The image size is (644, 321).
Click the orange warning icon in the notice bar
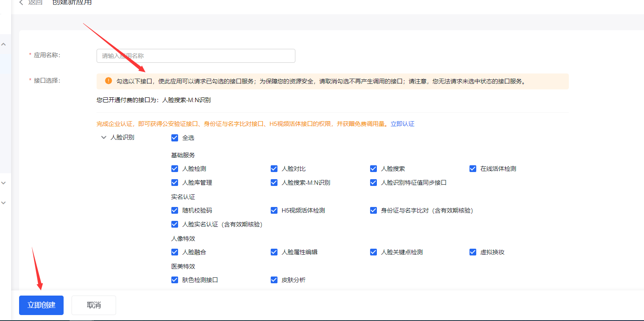click(108, 81)
